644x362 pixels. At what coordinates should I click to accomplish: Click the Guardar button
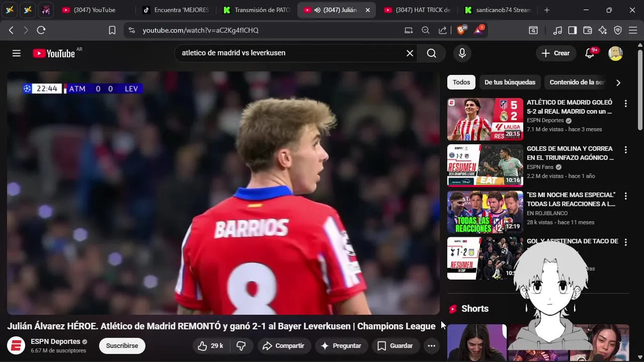[395, 346]
